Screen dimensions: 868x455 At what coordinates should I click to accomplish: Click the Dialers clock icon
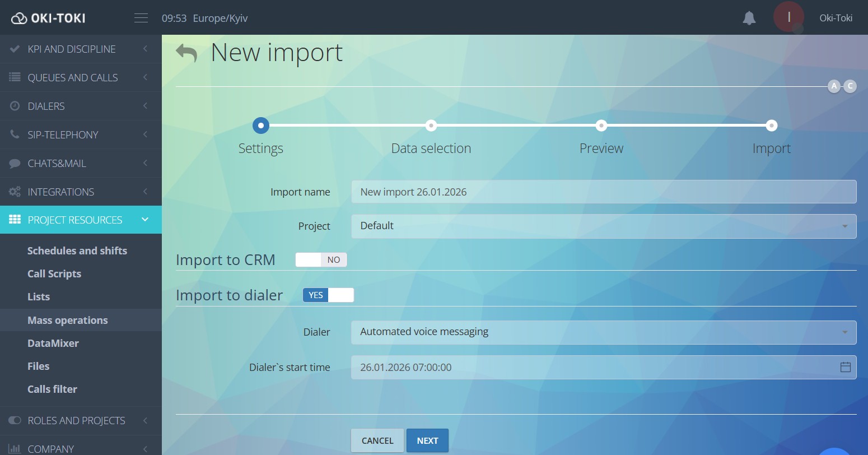15,106
